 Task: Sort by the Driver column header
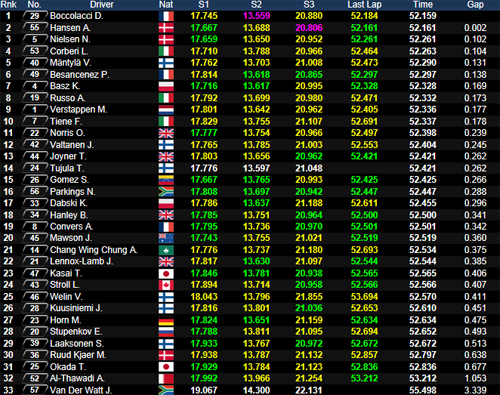(x=102, y=5)
